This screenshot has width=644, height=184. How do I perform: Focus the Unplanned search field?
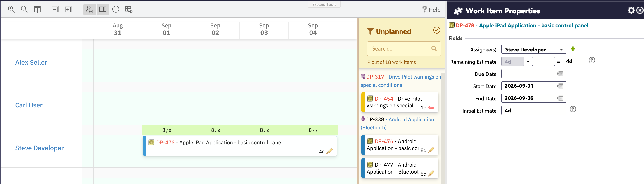click(404, 49)
